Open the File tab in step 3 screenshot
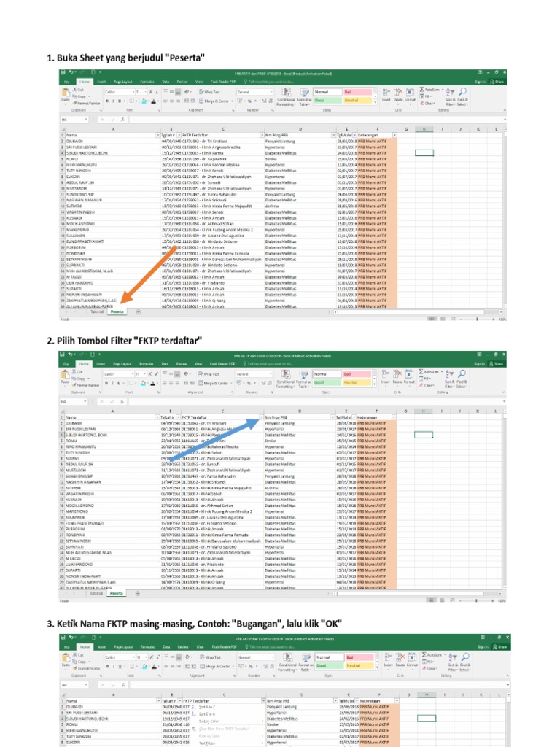This screenshot has height=747, width=560. [x=66, y=647]
